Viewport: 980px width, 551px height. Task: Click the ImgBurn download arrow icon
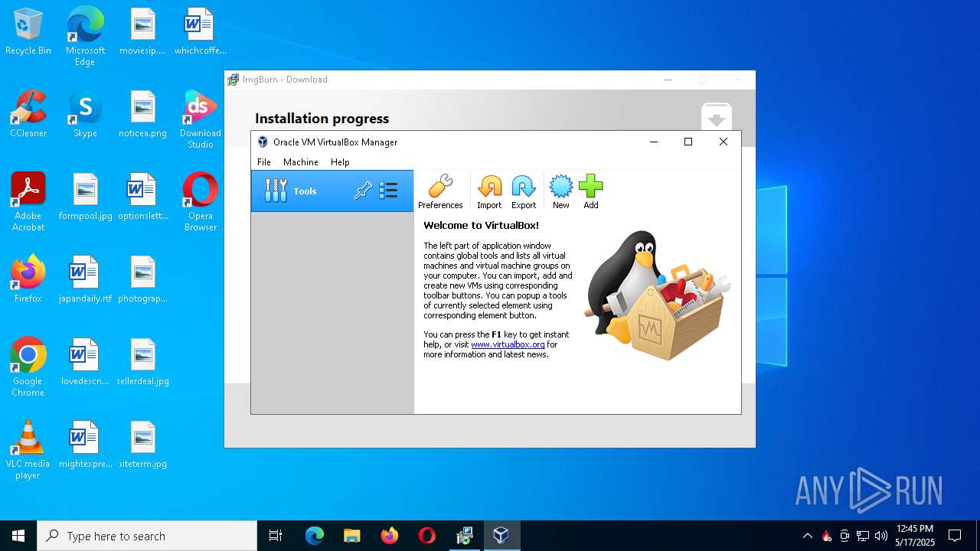[x=717, y=117]
